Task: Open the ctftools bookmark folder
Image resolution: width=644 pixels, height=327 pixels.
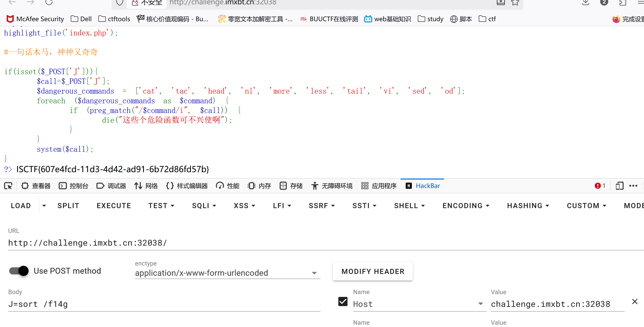Action: tap(114, 19)
